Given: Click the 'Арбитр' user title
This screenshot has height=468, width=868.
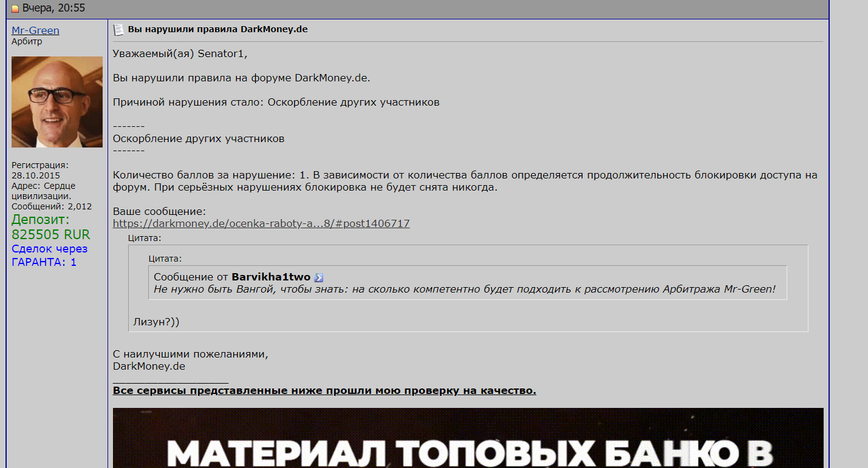Looking at the screenshot, I should 27,42.
